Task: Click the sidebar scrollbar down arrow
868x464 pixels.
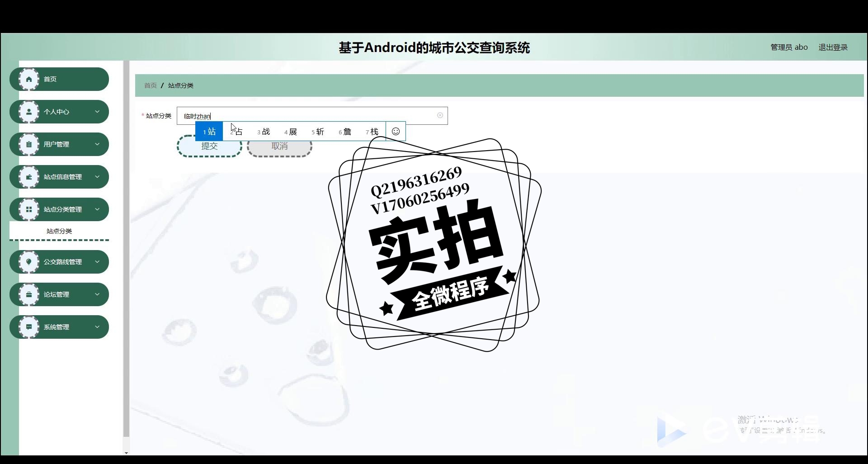Action: 126,453
